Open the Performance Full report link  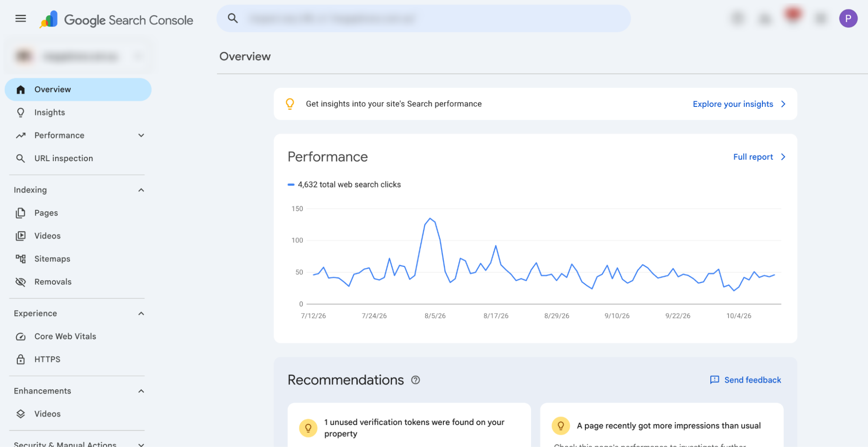pos(759,157)
